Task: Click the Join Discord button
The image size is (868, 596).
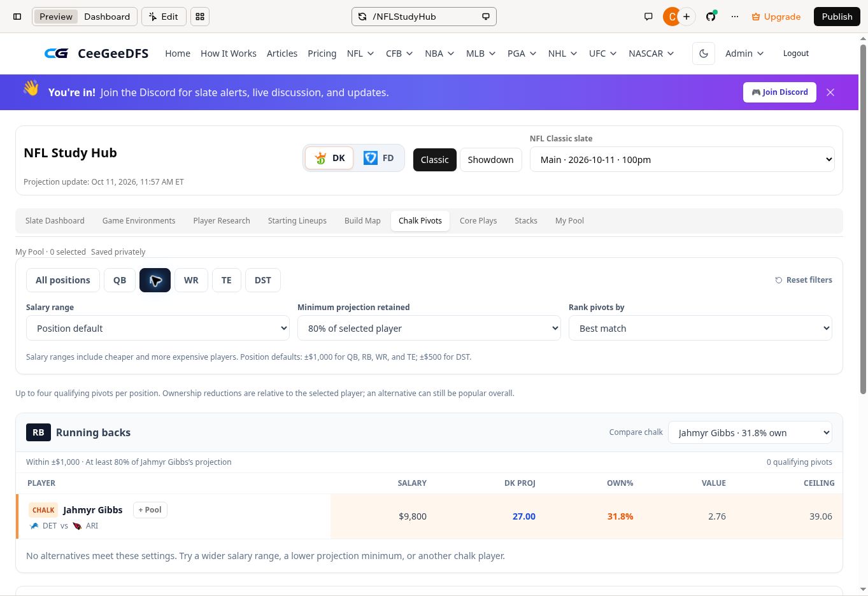Action: 779,92
